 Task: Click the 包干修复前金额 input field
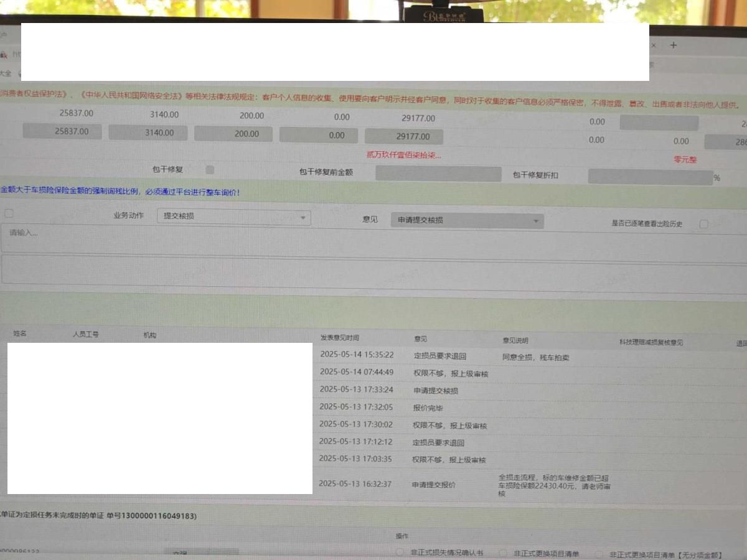tap(438, 174)
